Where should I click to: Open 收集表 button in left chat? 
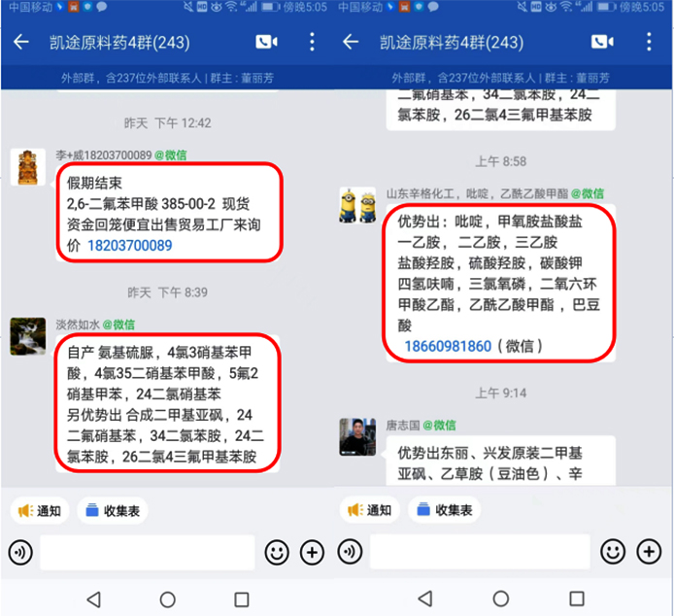pyautogui.click(x=113, y=511)
